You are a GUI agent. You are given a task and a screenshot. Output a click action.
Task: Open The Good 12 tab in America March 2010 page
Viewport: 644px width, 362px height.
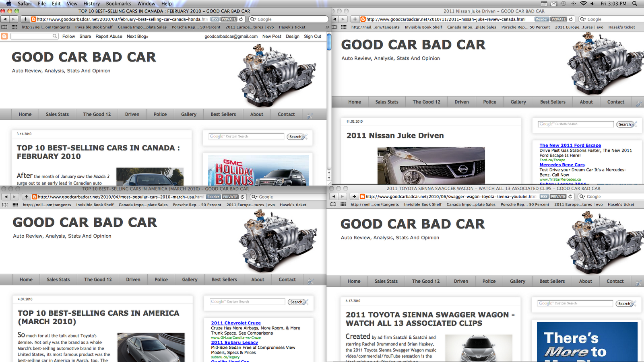pos(98,280)
